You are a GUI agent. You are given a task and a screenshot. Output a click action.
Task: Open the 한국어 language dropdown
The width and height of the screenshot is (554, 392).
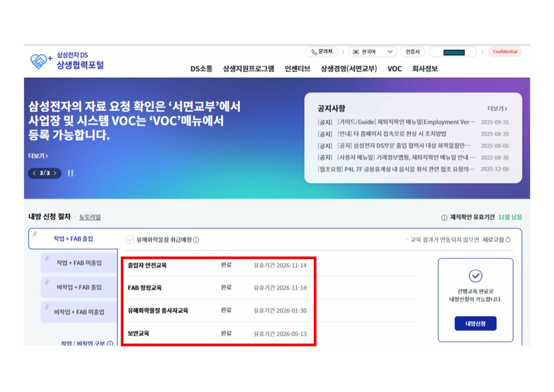point(372,52)
